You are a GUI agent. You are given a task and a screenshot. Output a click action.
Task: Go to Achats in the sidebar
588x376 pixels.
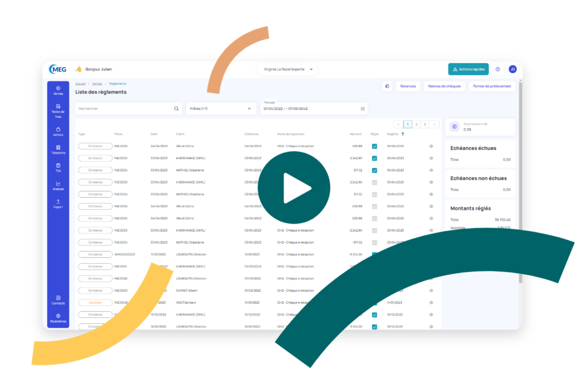point(58,131)
